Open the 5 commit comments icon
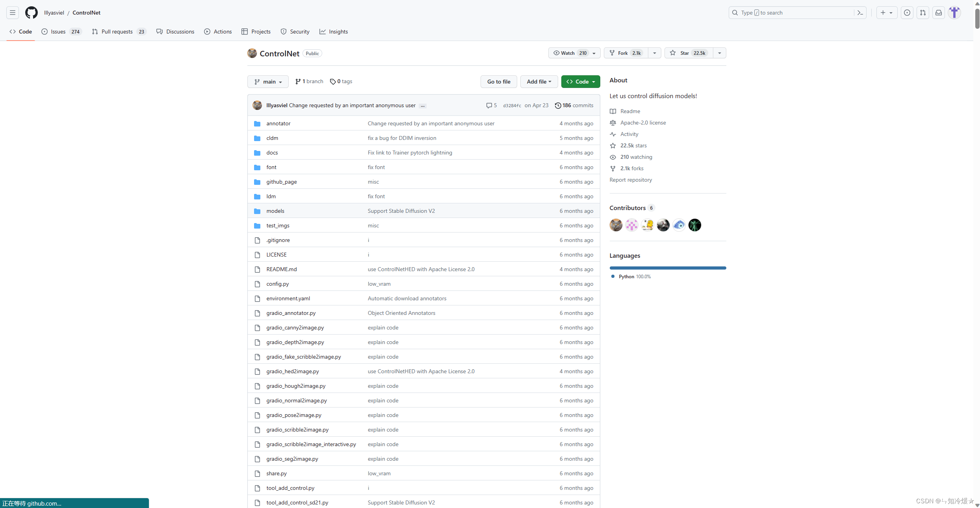The width and height of the screenshot is (980, 508). 492,105
